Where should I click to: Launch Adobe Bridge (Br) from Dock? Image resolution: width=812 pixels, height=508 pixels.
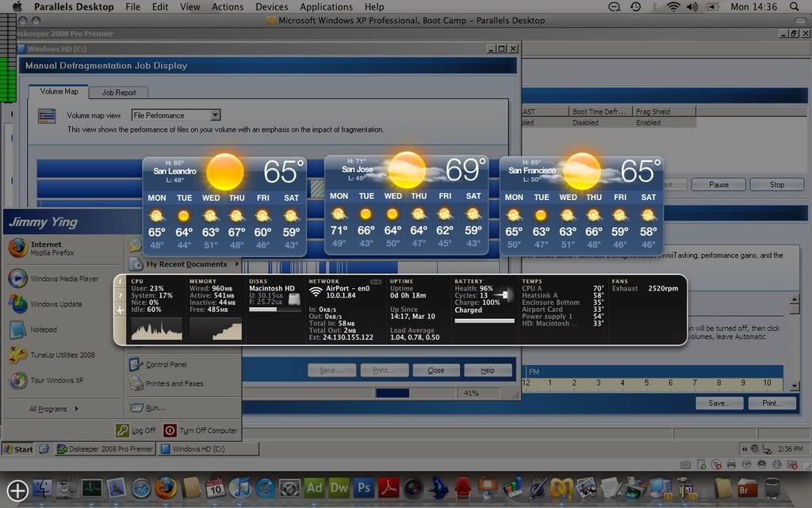pyautogui.click(x=747, y=488)
